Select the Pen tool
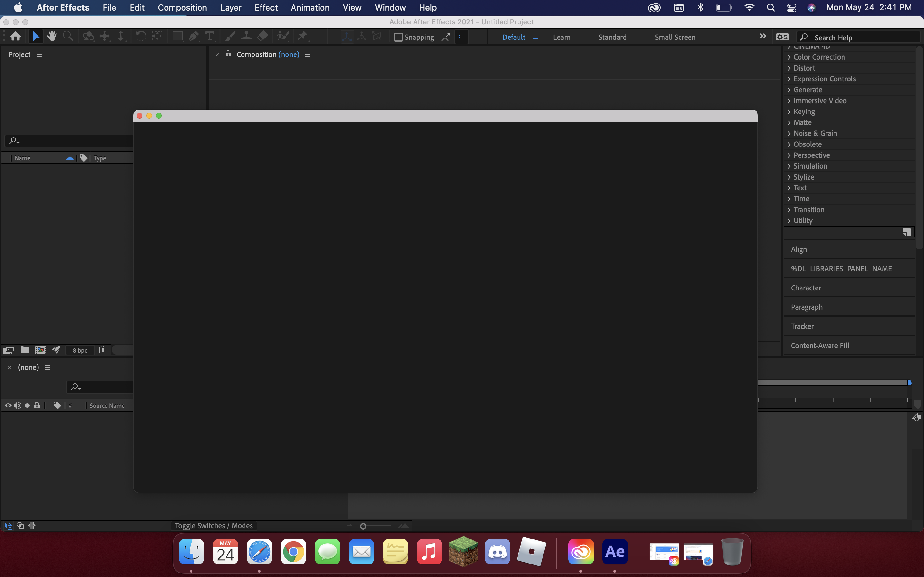924x577 pixels. (x=193, y=36)
